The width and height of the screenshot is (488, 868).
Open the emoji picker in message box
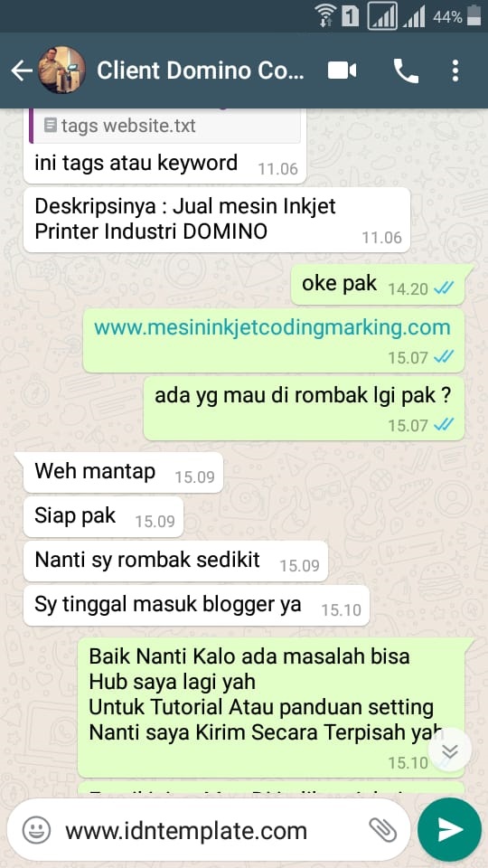pyautogui.click(x=36, y=830)
